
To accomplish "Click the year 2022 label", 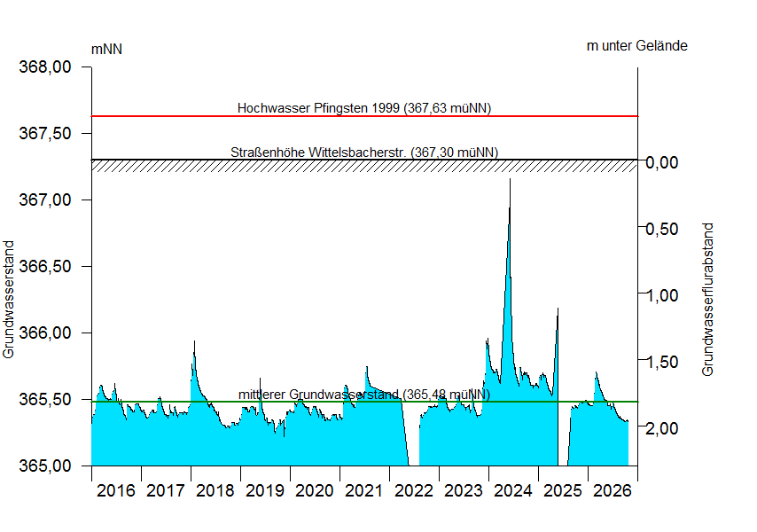I will 414,491.
